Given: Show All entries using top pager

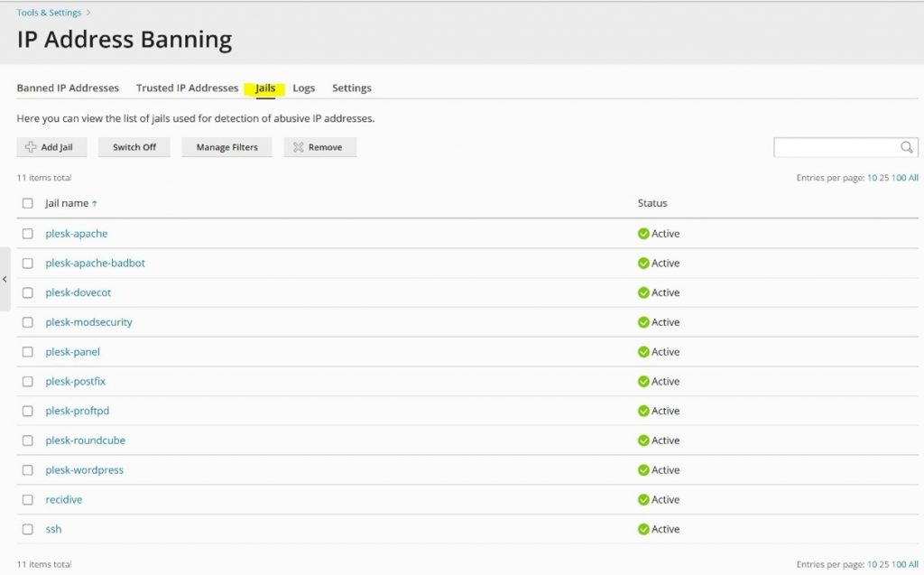Looking at the screenshot, I should 913,178.
